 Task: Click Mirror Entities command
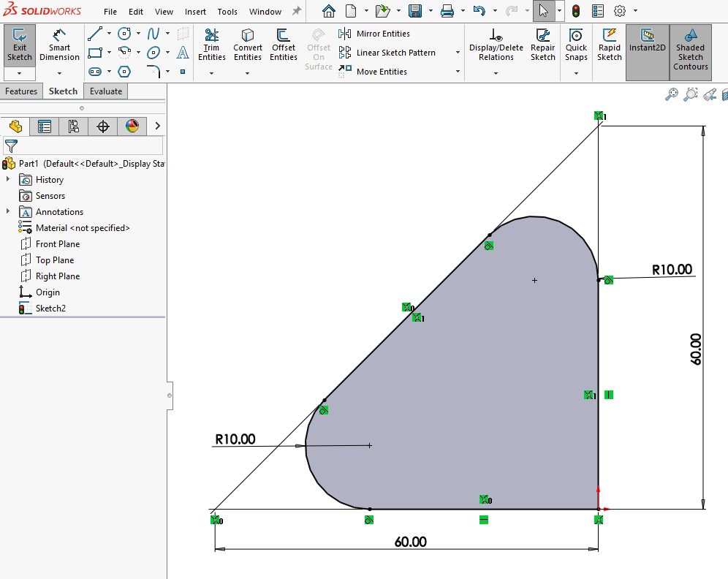[x=383, y=34]
